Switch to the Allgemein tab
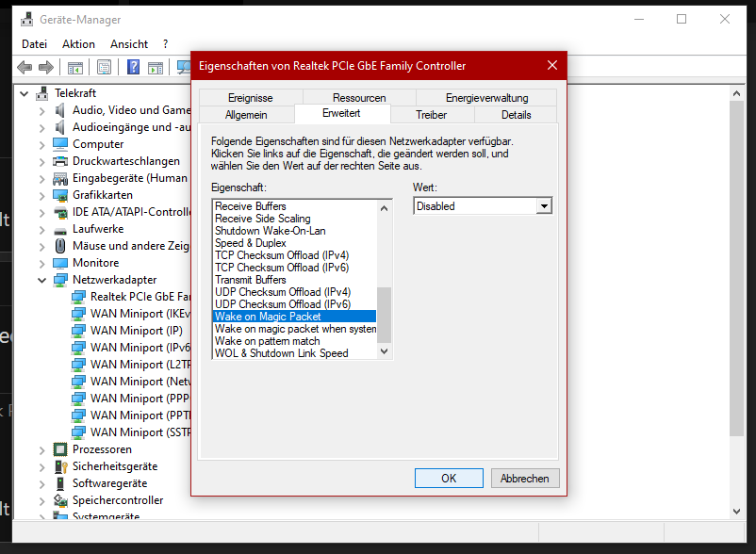The height and width of the screenshot is (554, 756). (246, 115)
